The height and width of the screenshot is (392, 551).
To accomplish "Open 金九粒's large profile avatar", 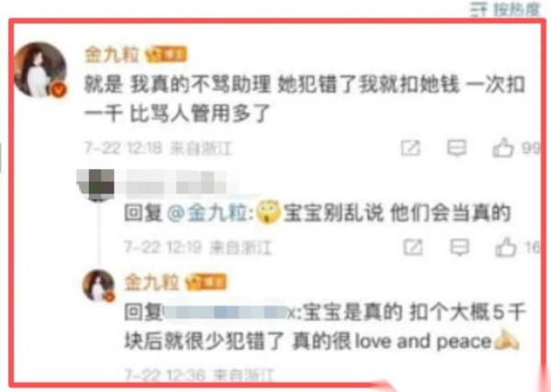I will coord(39,70).
